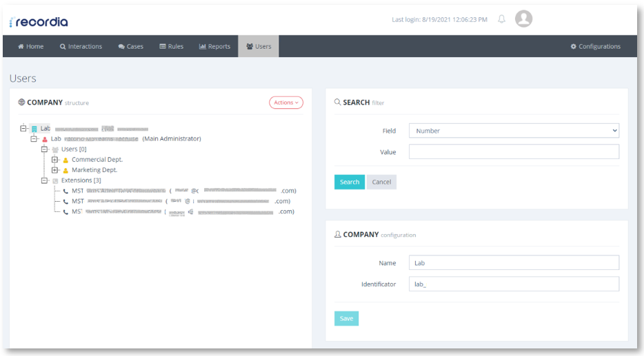Click the Search button
Viewport: 644px width, 356px height.
350,182
